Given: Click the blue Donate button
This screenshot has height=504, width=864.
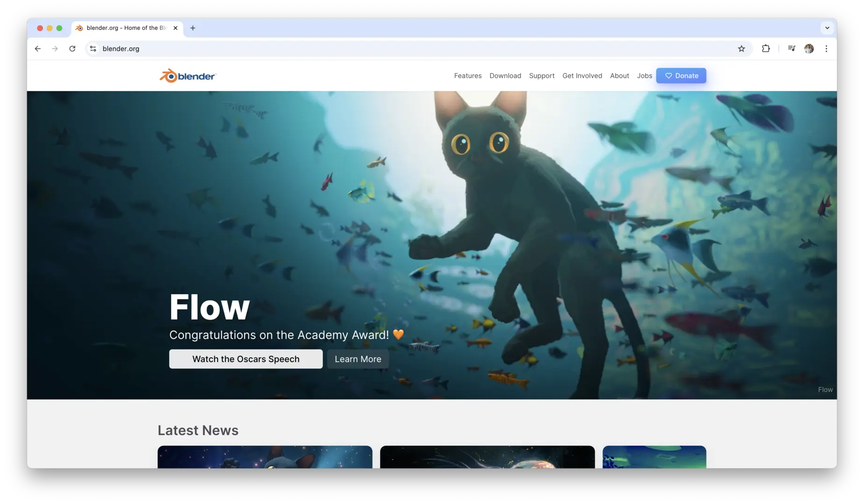Looking at the screenshot, I should (x=681, y=76).
